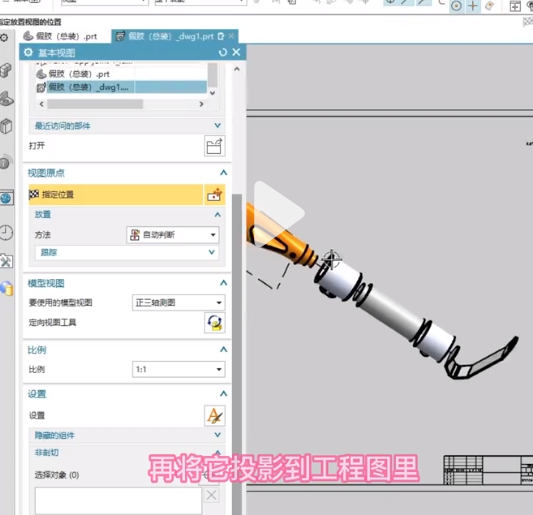Select 假肢(总装)_dwg1 row in parts list
Viewport: 533px width, 515px height.
click(121, 87)
